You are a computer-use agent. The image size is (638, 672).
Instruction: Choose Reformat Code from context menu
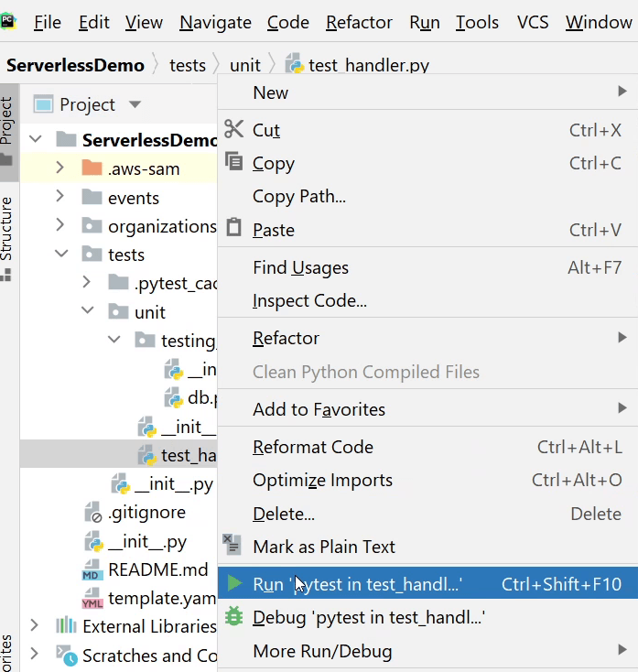pos(312,447)
